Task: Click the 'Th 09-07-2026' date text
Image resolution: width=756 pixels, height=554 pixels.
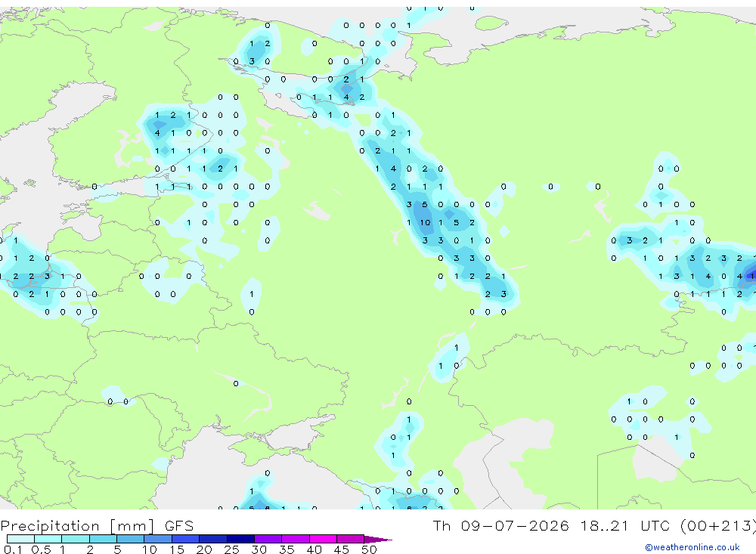Action: click(500, 525)
